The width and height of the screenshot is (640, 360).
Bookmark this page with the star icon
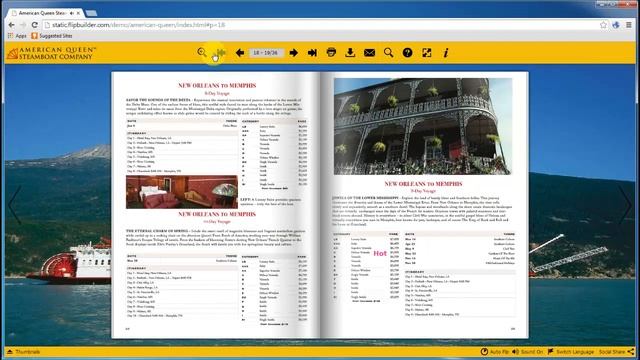pyautogui.click(x=603, y=25)
